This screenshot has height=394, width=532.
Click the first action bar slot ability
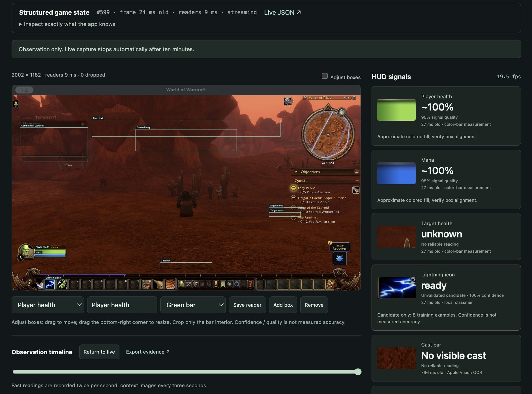[x=40, y=285]
